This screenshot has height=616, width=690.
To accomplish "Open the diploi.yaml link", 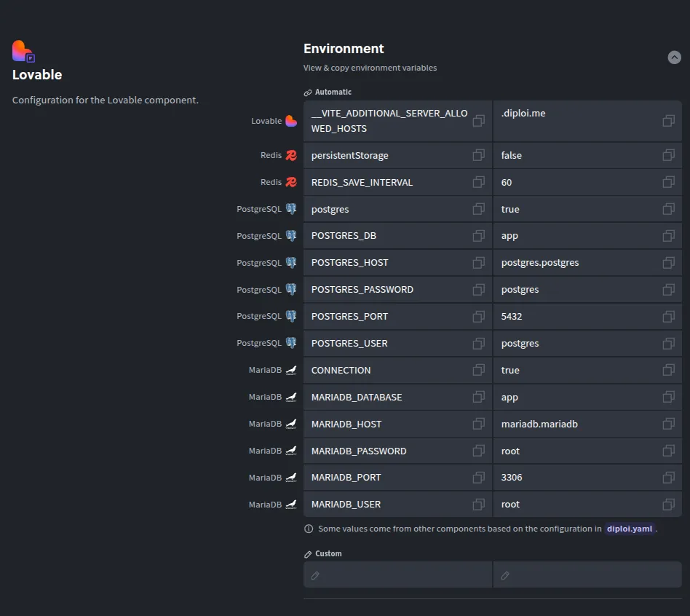I will 629,529.
